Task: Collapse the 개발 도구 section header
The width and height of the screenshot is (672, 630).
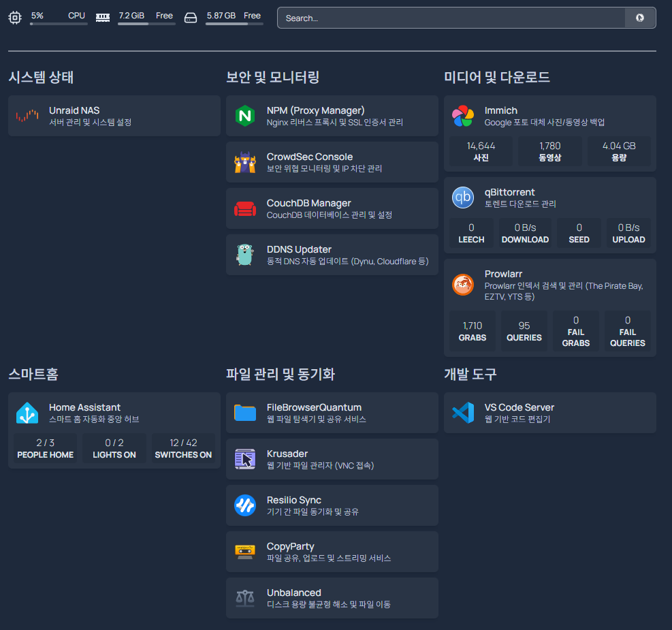Action: pyautogui.click(x=470, y=374)
